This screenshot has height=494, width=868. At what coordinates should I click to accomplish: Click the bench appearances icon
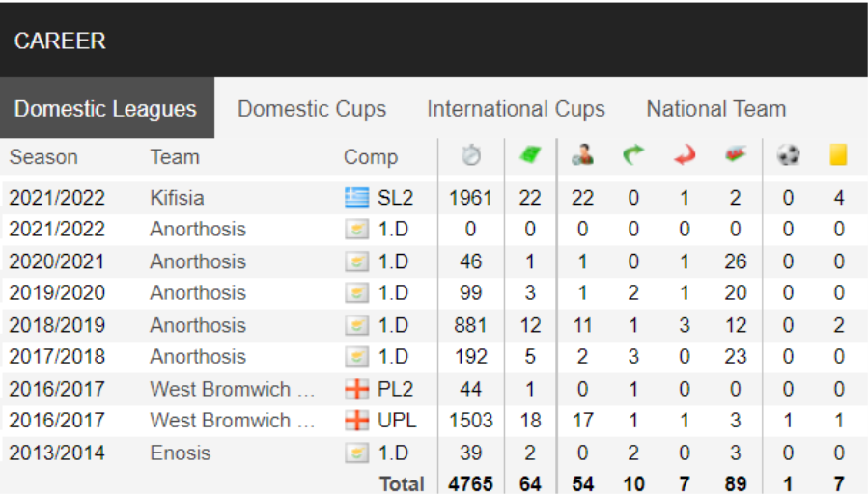(736, 154)
